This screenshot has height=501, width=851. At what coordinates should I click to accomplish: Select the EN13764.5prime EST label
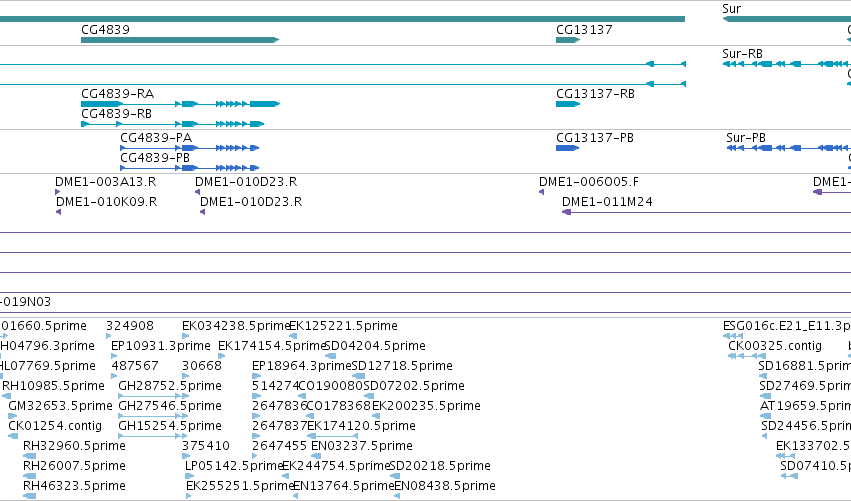[344, 486]
